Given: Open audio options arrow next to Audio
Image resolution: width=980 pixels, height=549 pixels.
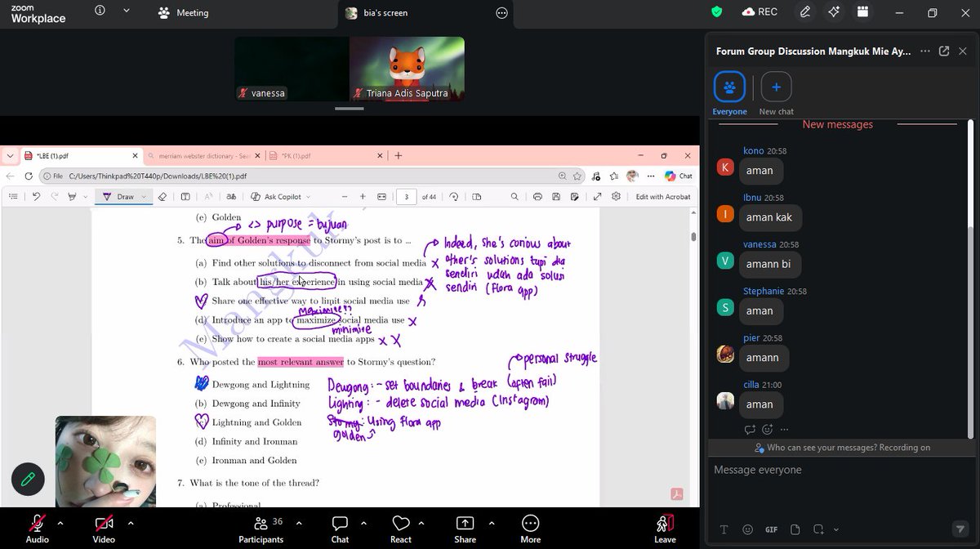Looking at the screenshot, I should point(60,523).
